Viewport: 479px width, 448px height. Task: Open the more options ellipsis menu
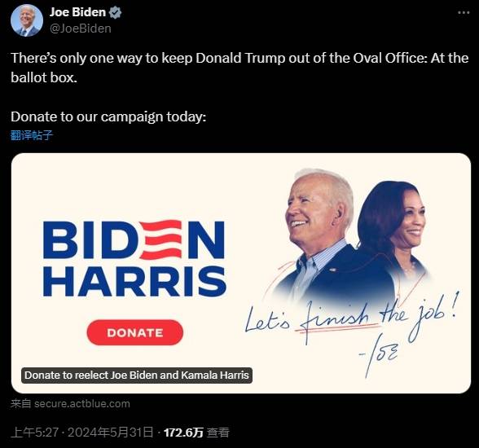click(464, 12)
